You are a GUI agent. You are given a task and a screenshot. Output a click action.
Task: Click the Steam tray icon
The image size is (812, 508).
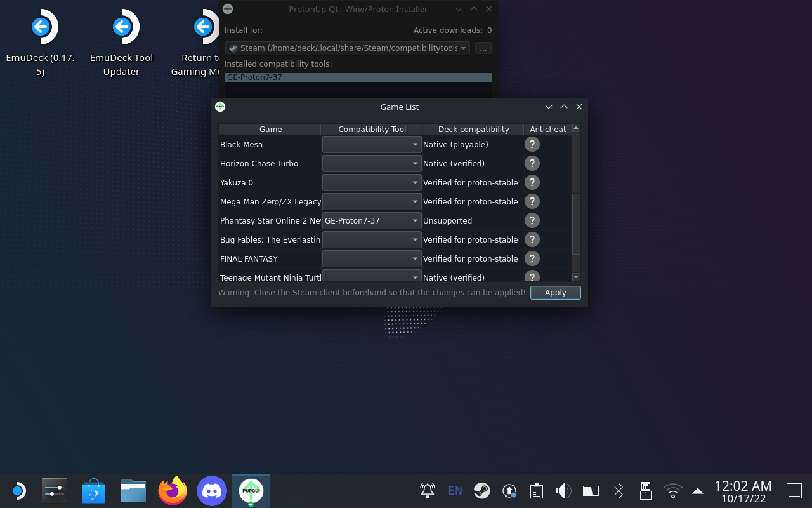[x=481, y=490]
